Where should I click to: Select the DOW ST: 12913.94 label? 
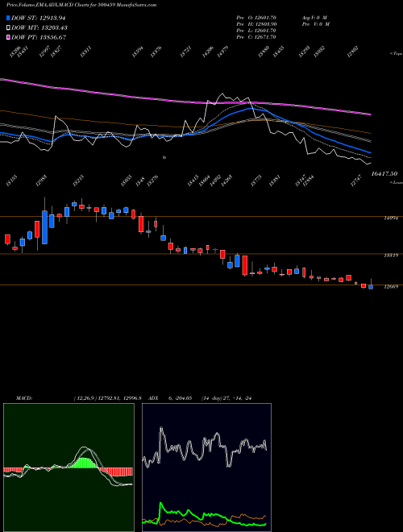tap(39, 18)
